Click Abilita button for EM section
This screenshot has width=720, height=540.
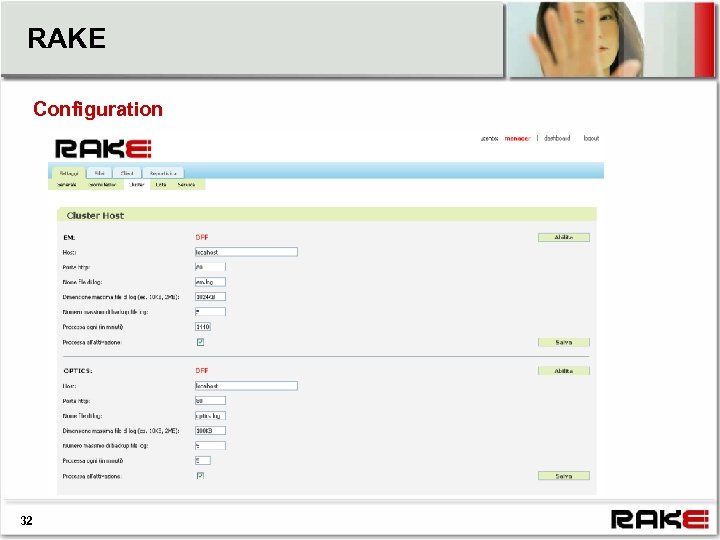click(564, 237)
